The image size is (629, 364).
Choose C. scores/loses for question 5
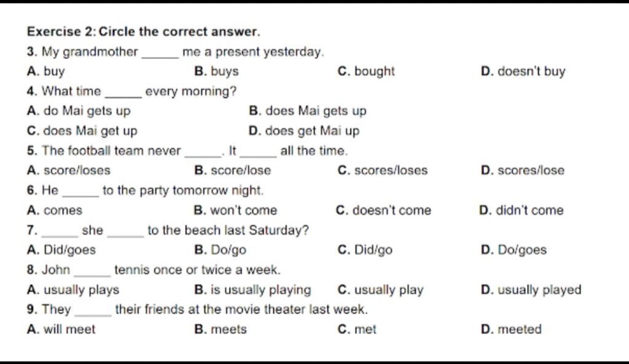coord(382,171)
